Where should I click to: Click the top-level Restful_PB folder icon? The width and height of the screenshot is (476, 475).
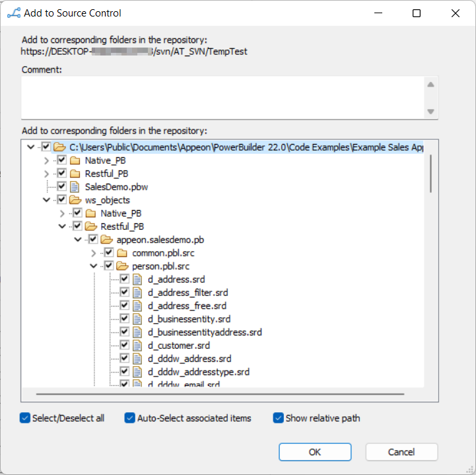(75, 174)
